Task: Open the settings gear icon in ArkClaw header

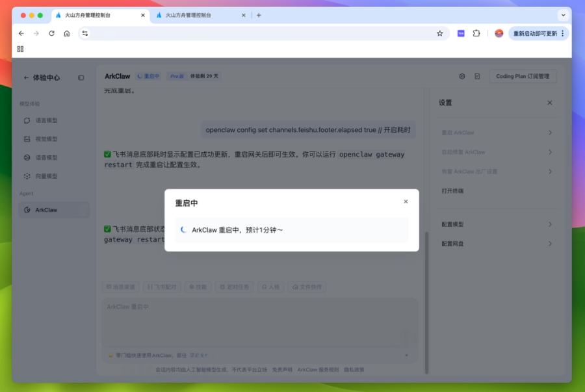Action: 462,76
